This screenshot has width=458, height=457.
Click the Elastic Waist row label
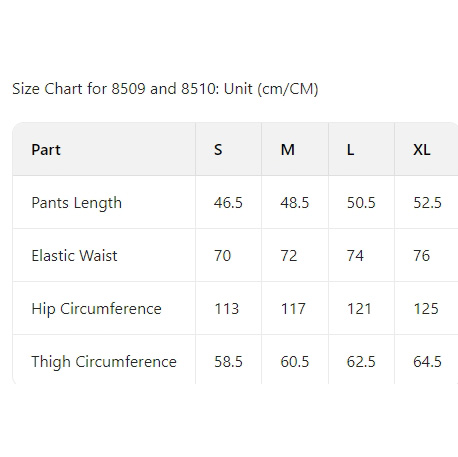tap(74, 256)
